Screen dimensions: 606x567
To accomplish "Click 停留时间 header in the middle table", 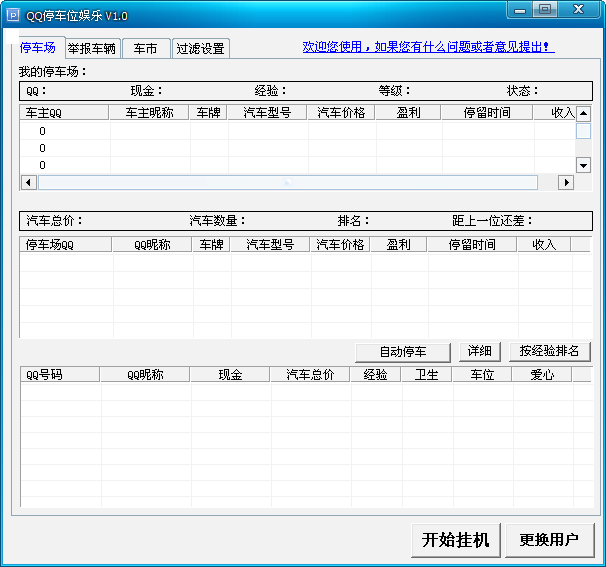I will pos(472,244).
